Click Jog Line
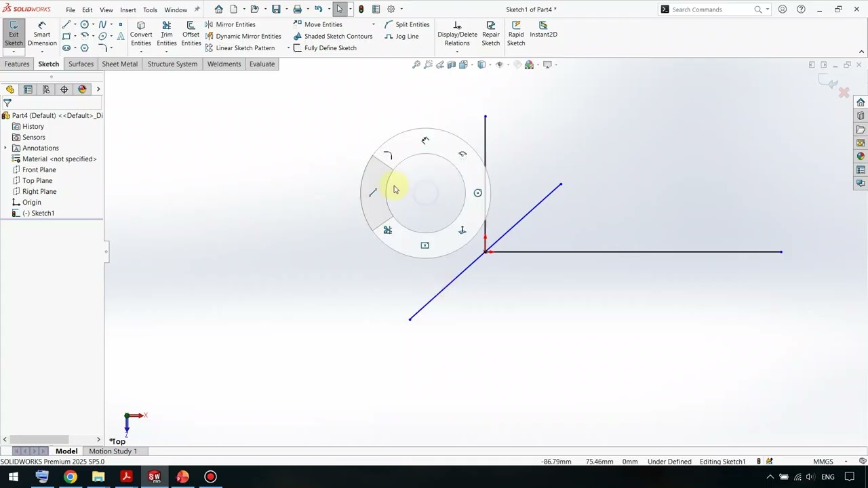Image resolution: width=868 pixels, height=488 pixels. point(401,37)
